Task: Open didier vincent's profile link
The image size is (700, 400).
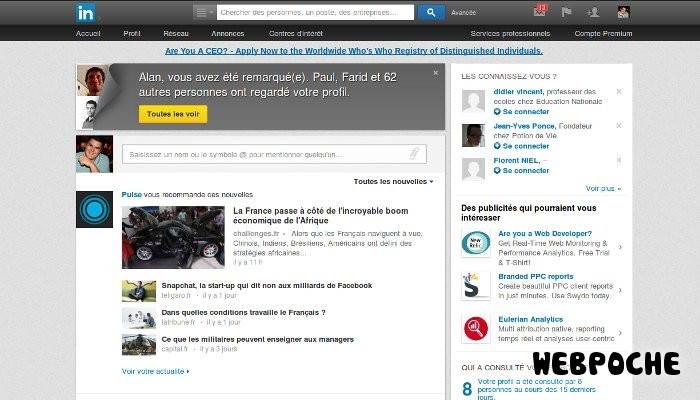Action: tap(518, 92)
